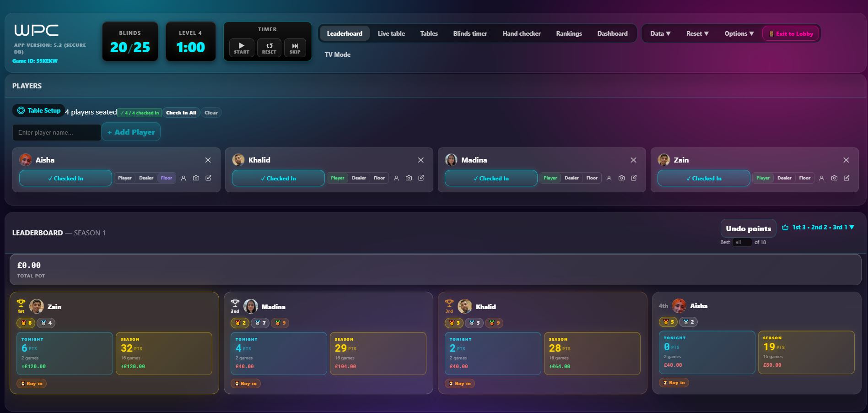This screenshot has width=868, height=413.
Task: Remove Khalid using the X icon
Action: [421, 160]
